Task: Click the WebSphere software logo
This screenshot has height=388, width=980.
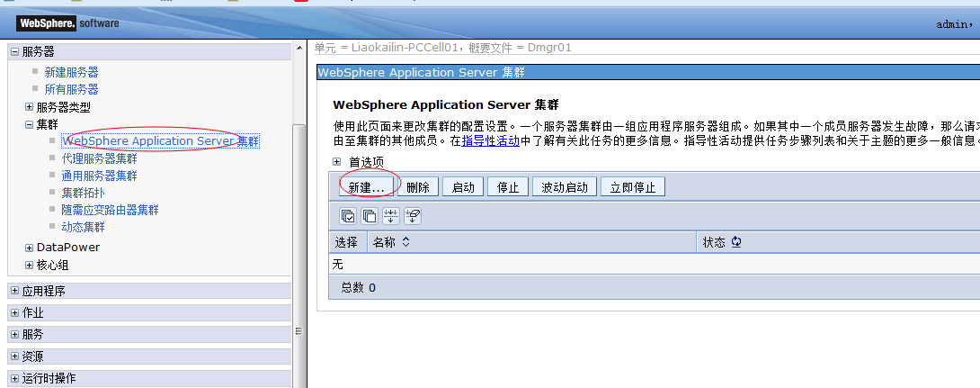Action: [67, 23]
